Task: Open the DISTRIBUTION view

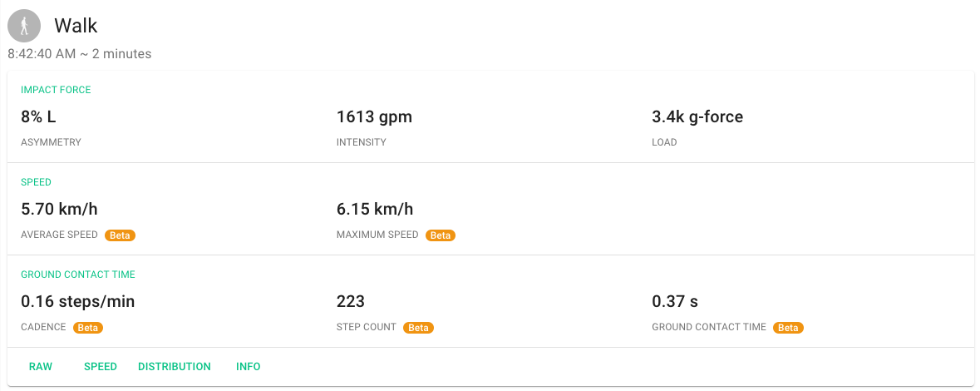Action: coord(175,367)
